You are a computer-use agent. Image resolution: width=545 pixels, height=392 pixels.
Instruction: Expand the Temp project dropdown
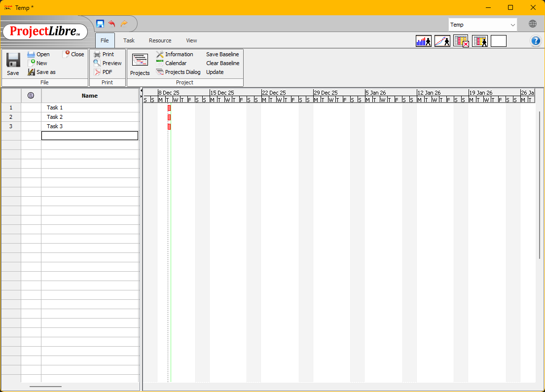512,25
